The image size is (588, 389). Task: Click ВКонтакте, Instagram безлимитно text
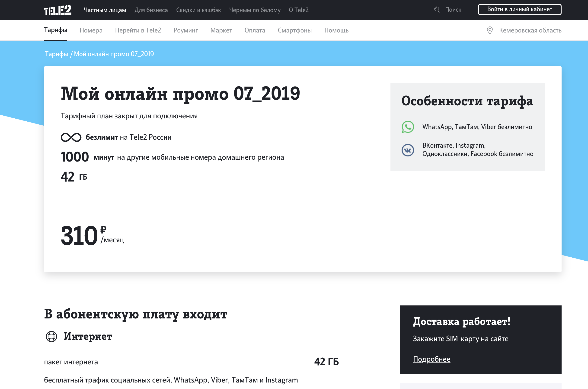(478, 150)
